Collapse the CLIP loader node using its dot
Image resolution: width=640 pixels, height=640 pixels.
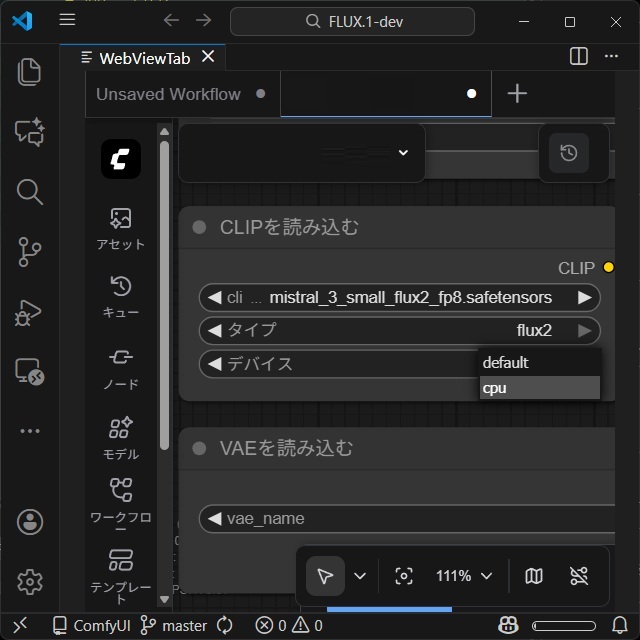199,228
